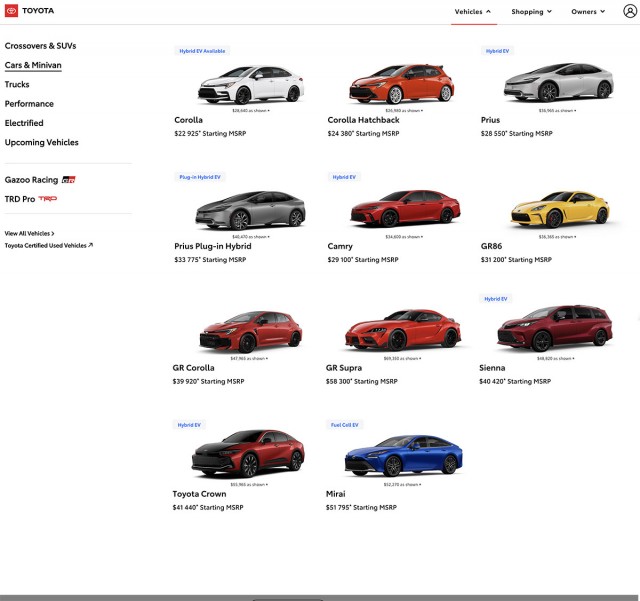640x601 pixels.
Task: Click the TRD logo beside TRD Pro
Action: point(48,199)
